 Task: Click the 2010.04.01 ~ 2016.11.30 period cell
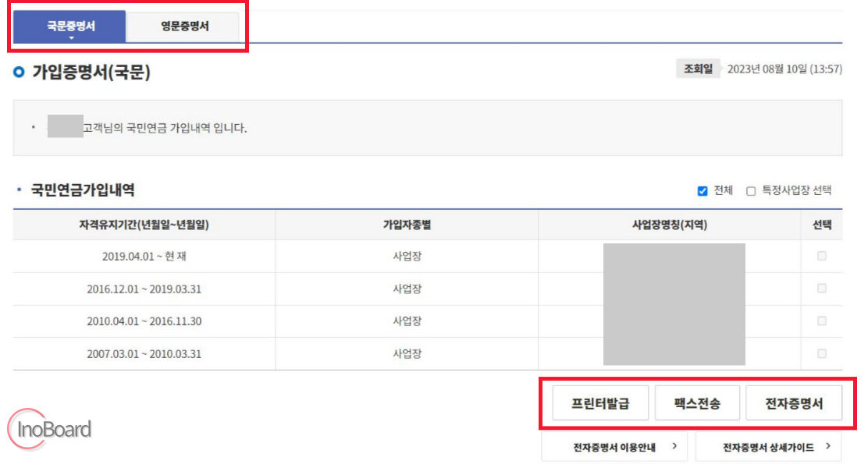[144, 321]
